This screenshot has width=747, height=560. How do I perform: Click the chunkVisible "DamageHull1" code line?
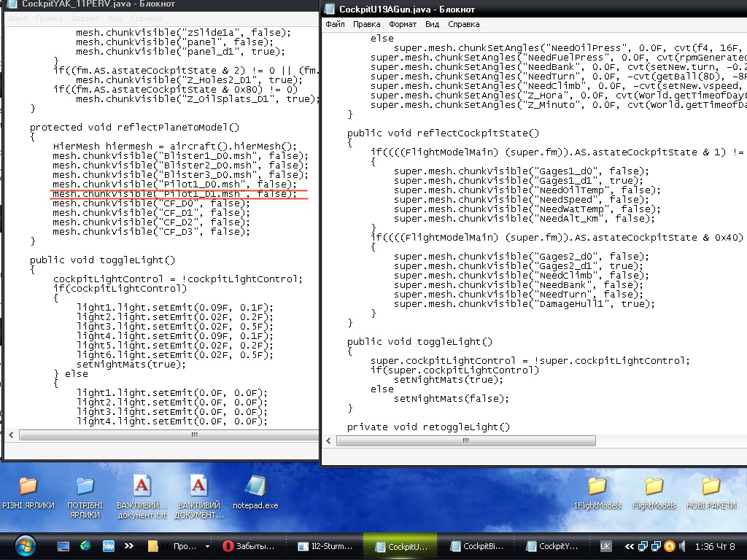(x=524, y=304)
